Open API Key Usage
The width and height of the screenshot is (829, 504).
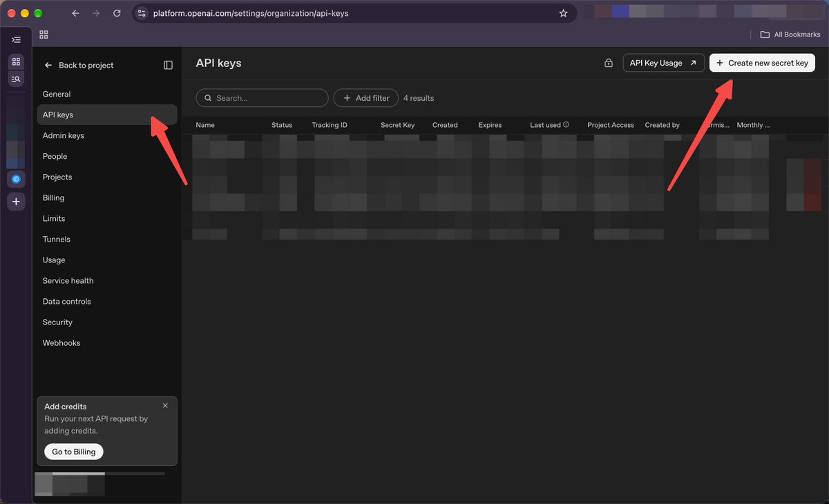pyautogui.click(x=663, y=63)
